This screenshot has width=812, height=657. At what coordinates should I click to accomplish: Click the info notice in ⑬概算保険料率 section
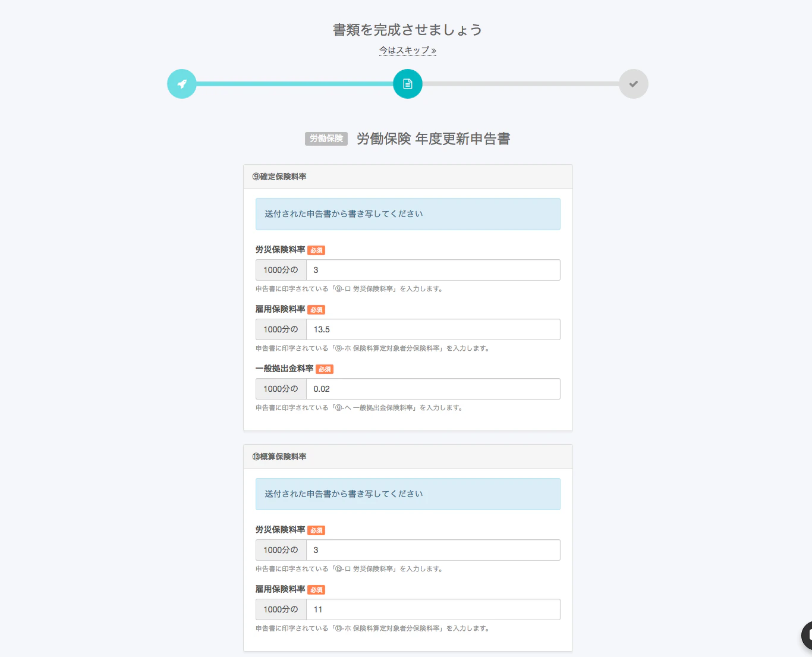[x=408, y=494]
